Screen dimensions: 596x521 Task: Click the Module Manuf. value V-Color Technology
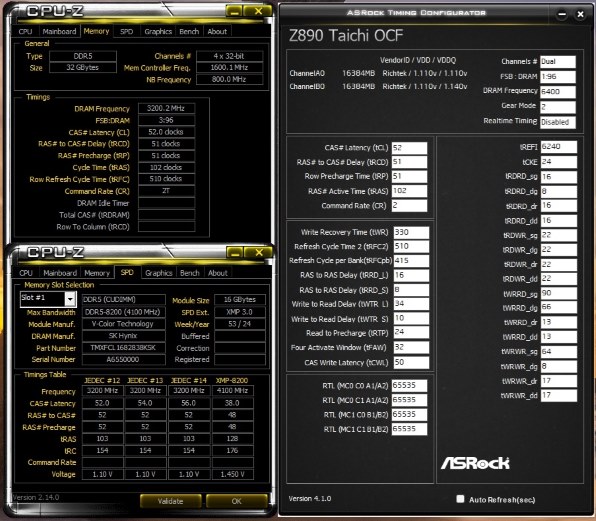coord(124,324)
